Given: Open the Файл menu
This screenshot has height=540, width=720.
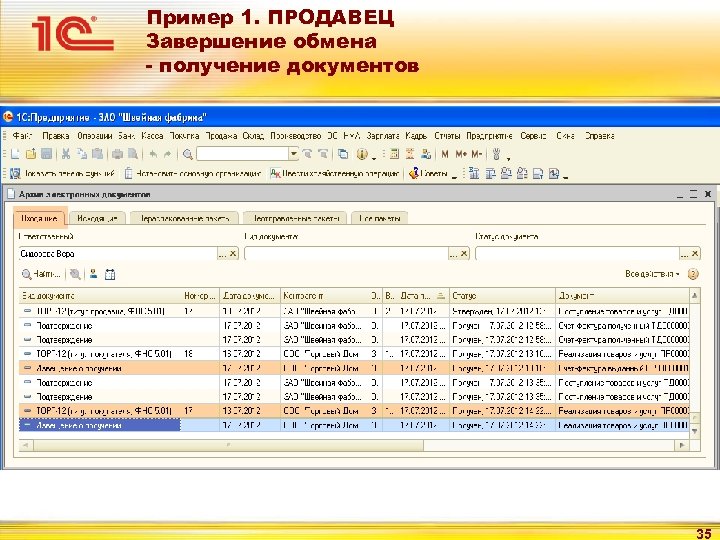Looking at the screenshot, I should (22, 136).
